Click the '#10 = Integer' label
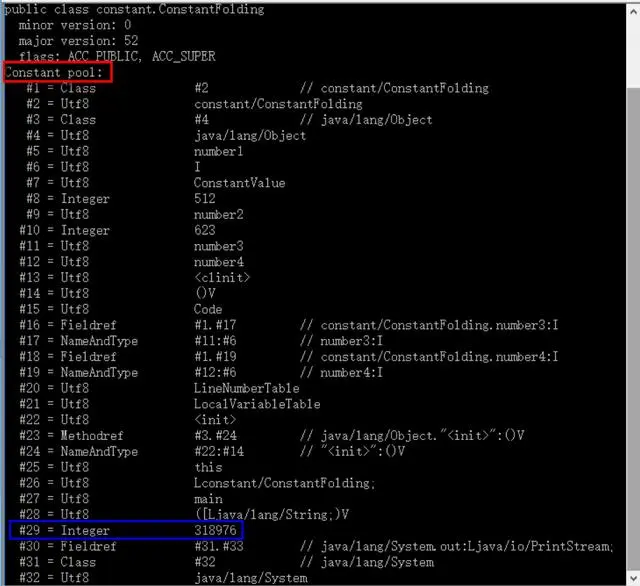The image size is (640, 586). 64,230
